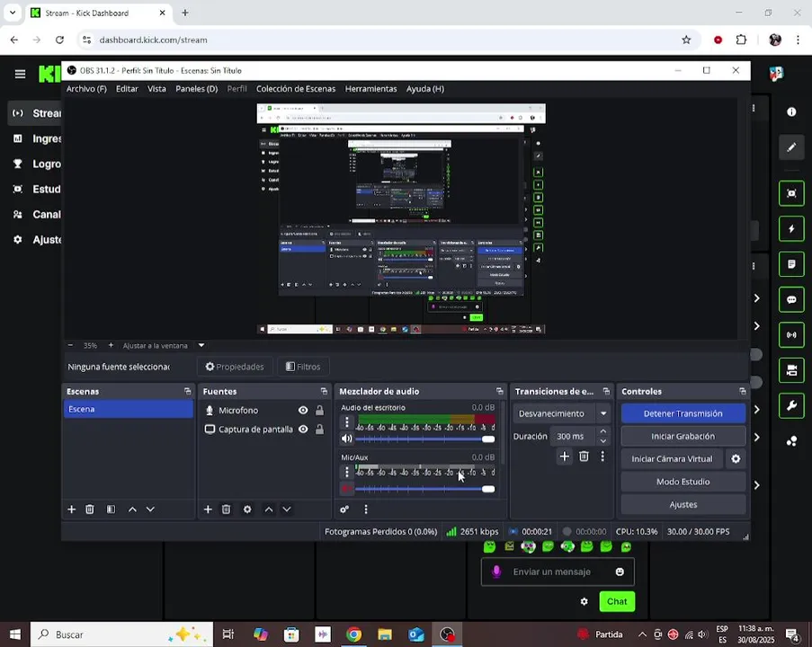Add a transition with the plus icon
This screenshot has height=647, width=812.
point(565,456)
